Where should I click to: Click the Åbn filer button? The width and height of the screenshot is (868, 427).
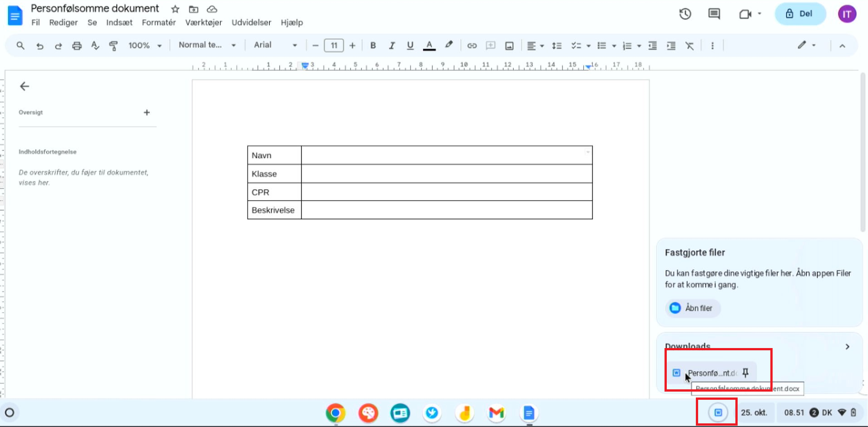pyautogui.click(x=693, y=308)
